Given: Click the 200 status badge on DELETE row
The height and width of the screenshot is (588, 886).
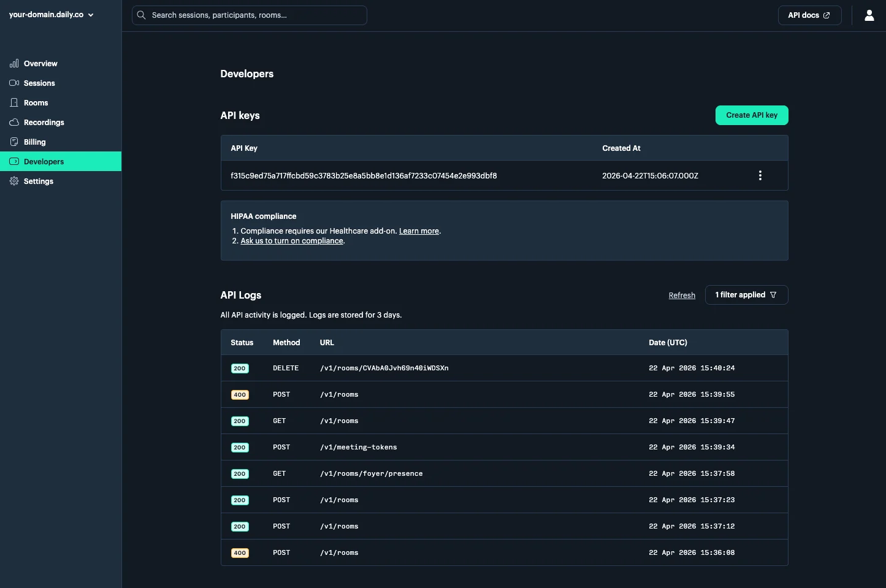Looking at the screenshot, I should coord(240,368).
